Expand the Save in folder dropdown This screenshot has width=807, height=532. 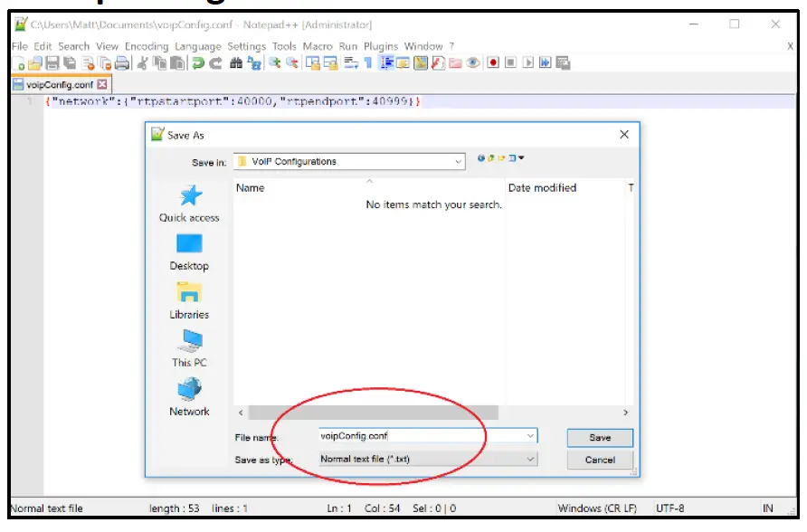tap(458, 162)
